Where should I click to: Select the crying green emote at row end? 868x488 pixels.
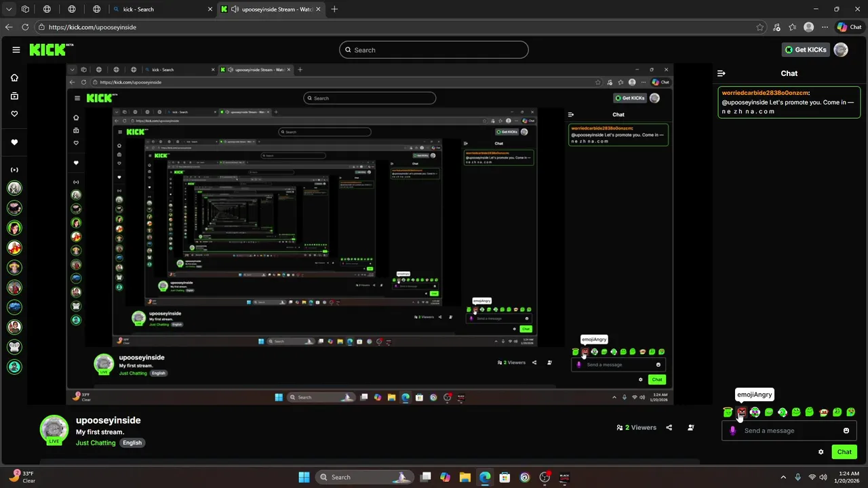coord(851,412)
